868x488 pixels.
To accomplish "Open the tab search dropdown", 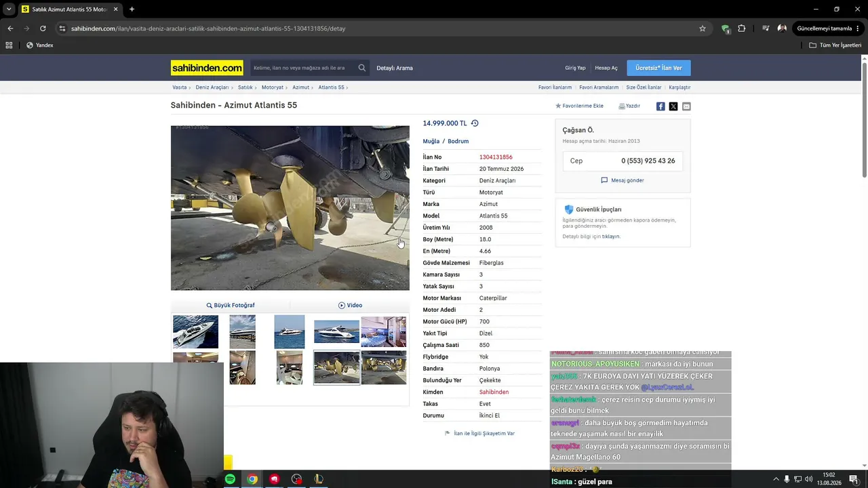I will coord(9,9).
